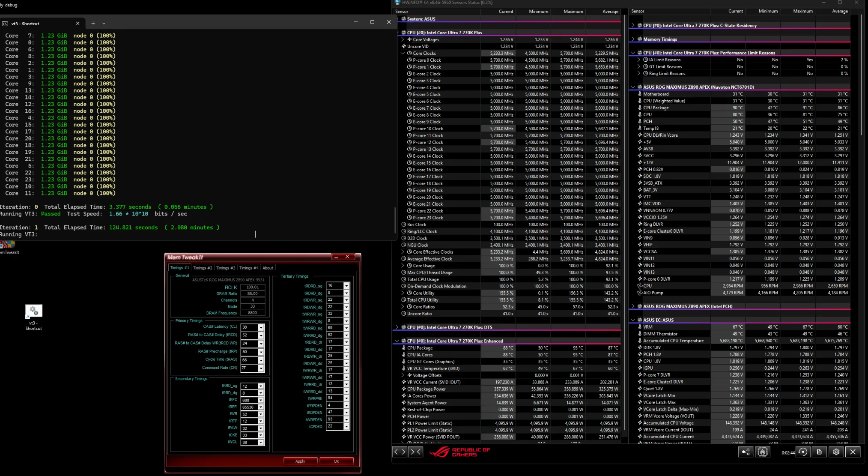This screenshot has width=868, height=476.
Task: Open terminal tab dropdown chevron
Action: point(104,23)
